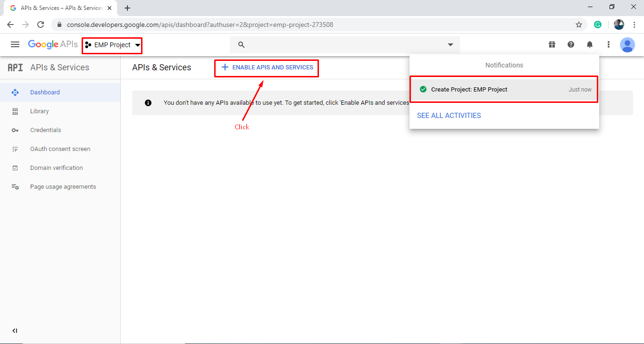Select Dashboard in the sidebar menu
Image resolution: width=644 pixels, height=344 pixels.
pos(45,92)
